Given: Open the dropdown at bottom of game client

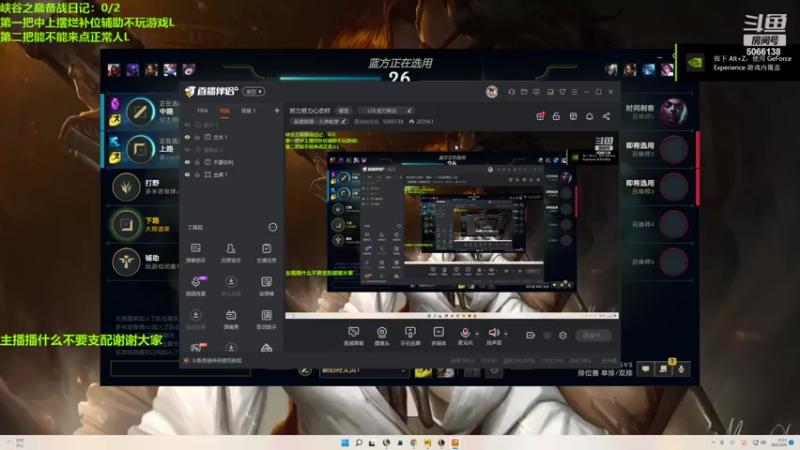Looking at the screenshot, I should click(364, 371).
